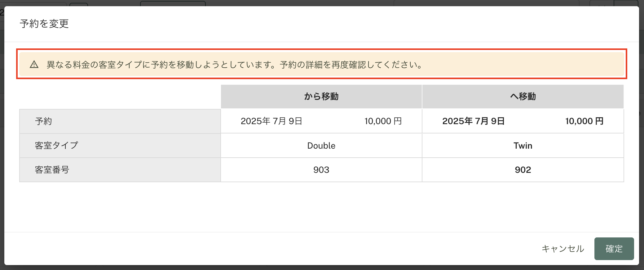Click room number 903 cell
Screen dimensions: 644x270
pyautogui.click(x=321, y=170)
